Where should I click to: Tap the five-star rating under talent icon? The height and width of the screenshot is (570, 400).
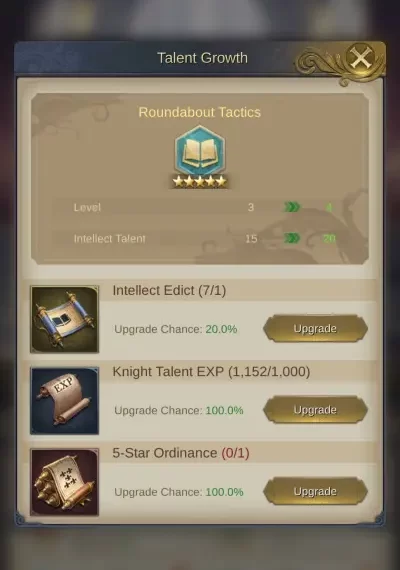tap(200, 181)
